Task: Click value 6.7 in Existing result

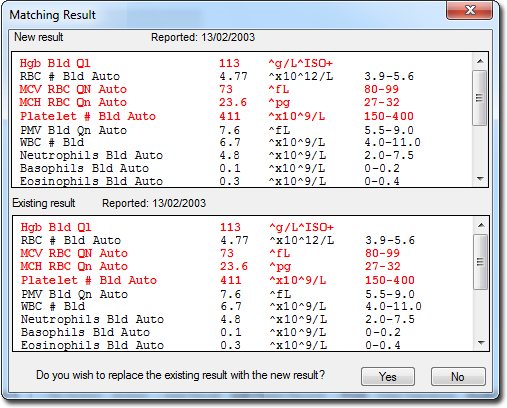Action: click(230, 306)
